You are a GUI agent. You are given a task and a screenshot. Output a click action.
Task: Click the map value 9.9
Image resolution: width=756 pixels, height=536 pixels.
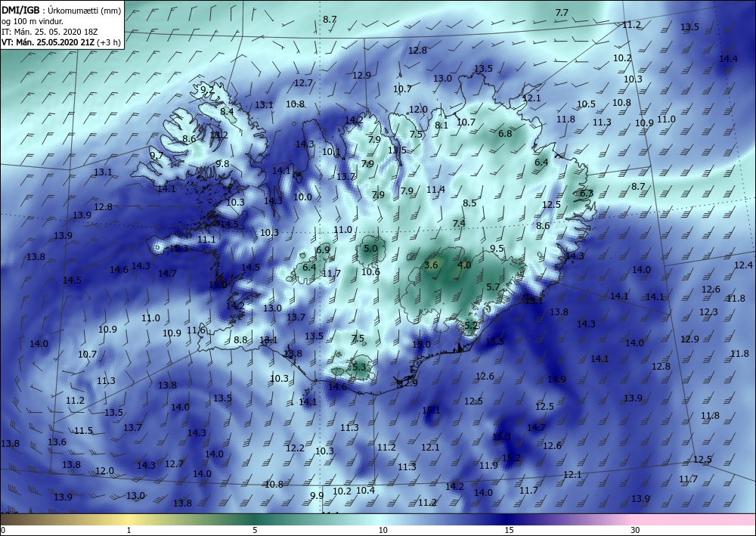coord(317,495)
